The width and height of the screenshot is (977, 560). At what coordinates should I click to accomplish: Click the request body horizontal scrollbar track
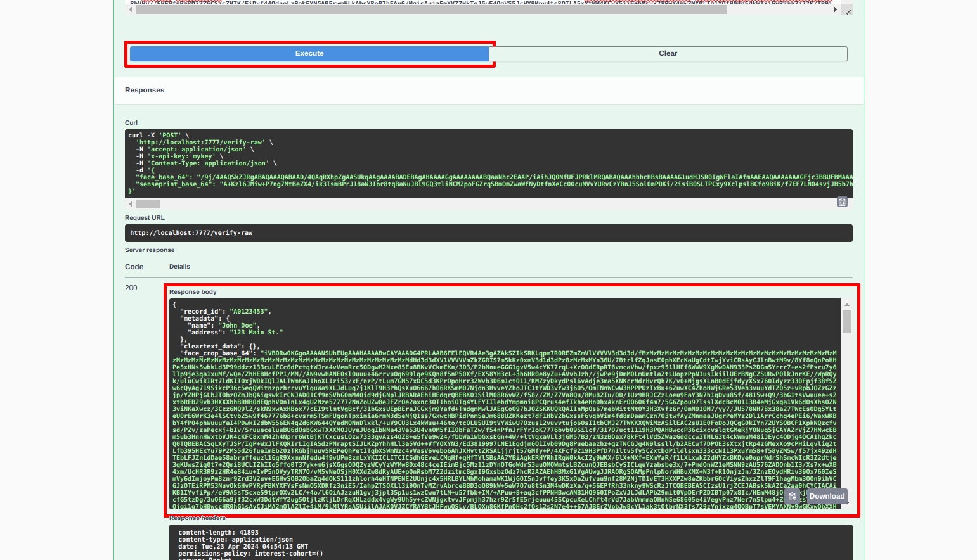click(x=780, y=10)
